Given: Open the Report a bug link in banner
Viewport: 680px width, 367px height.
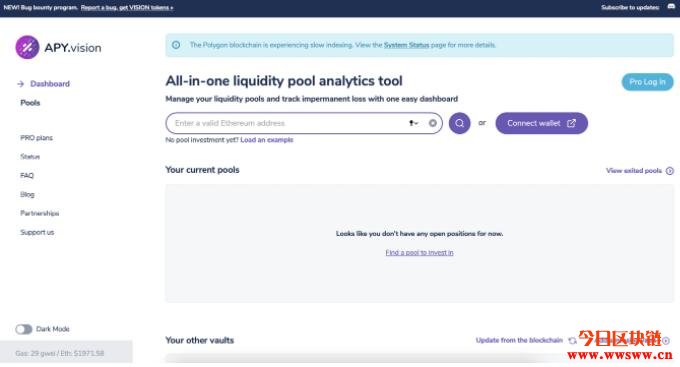Looking at the screenshot, I should point(127,7).
